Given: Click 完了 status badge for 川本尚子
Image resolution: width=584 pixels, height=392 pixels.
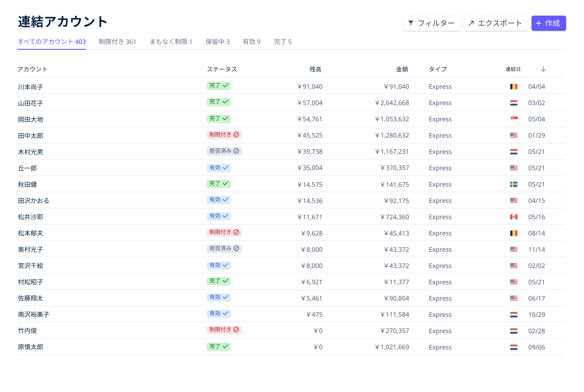Looking at the screenshot, I should (x=219, y=86).
